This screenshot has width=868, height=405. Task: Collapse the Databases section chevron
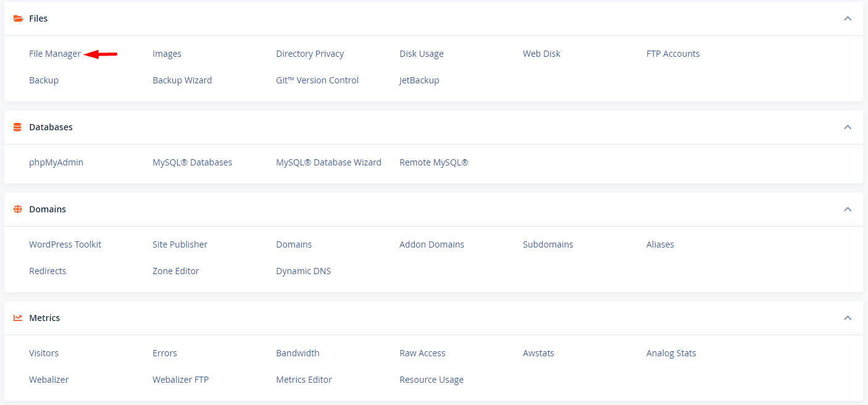(x=848, y=127)
